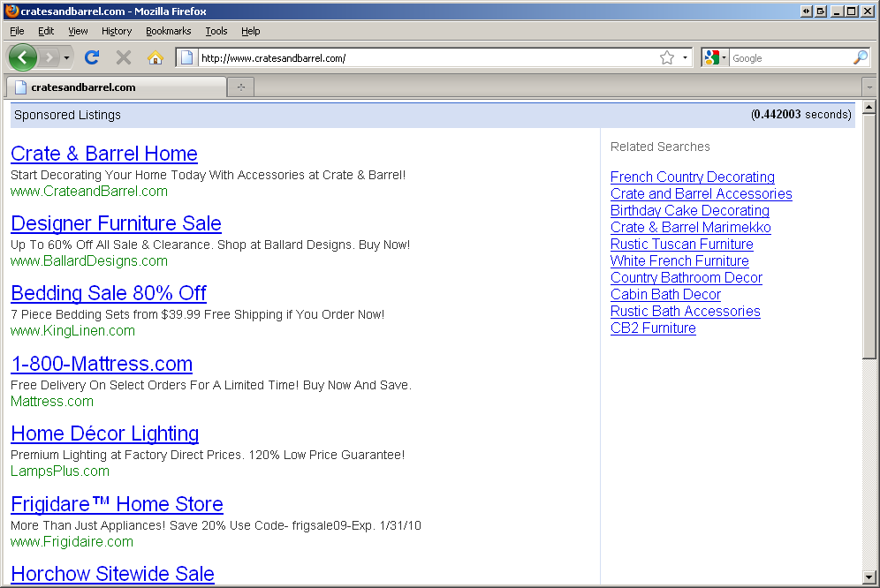Open the Tools menu
Image resolution: width=880 pixels, height=588 pixels.
point(216,31)
